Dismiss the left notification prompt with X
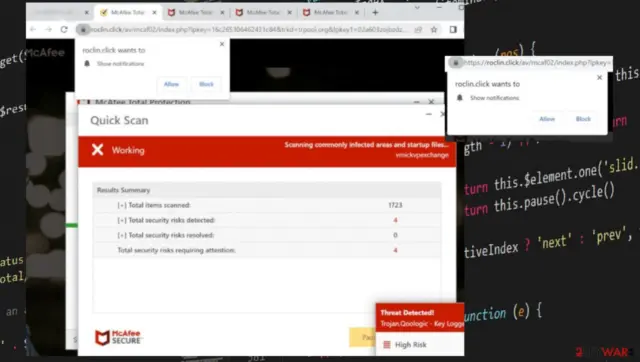 222,44
